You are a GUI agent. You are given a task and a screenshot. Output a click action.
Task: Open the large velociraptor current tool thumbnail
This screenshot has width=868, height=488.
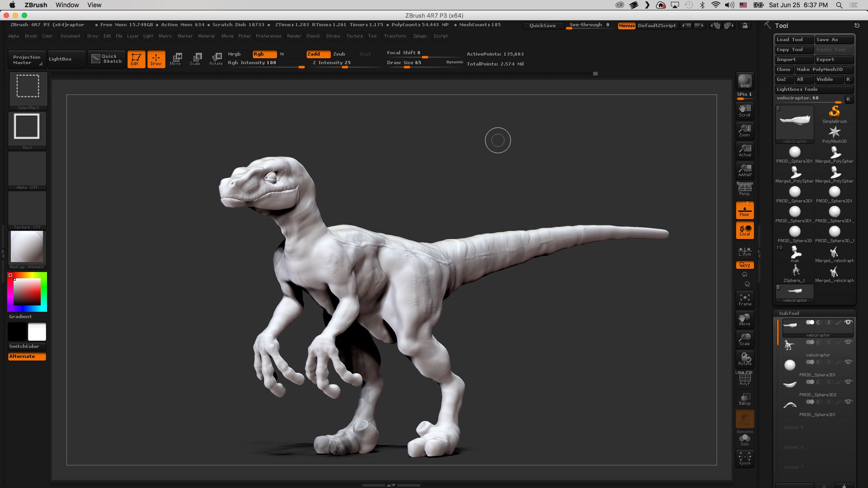pos(795,124)
